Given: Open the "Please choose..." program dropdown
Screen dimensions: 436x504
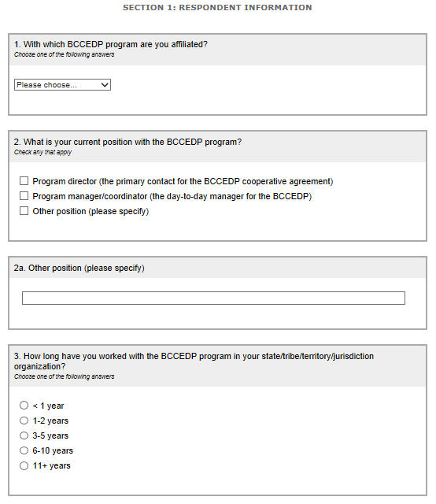Looking at the screenshot, I should tap(62, 85).
